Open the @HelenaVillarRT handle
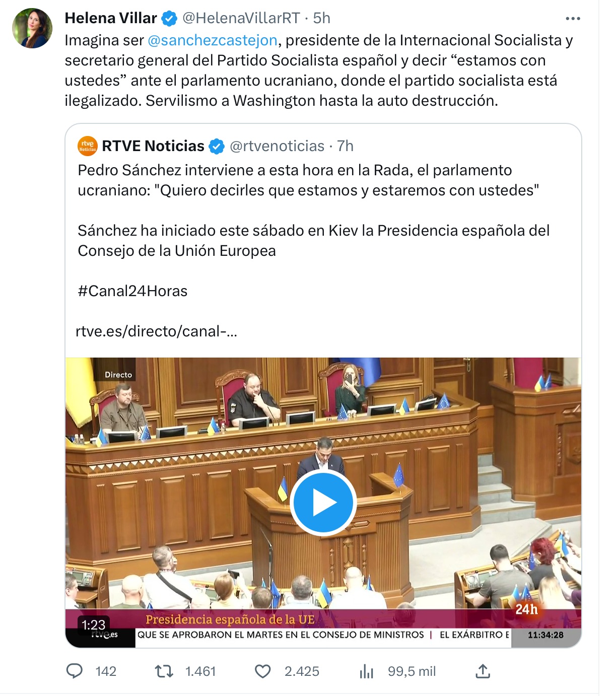This screenshot has width=616, height=696. [x=241, y=18]
